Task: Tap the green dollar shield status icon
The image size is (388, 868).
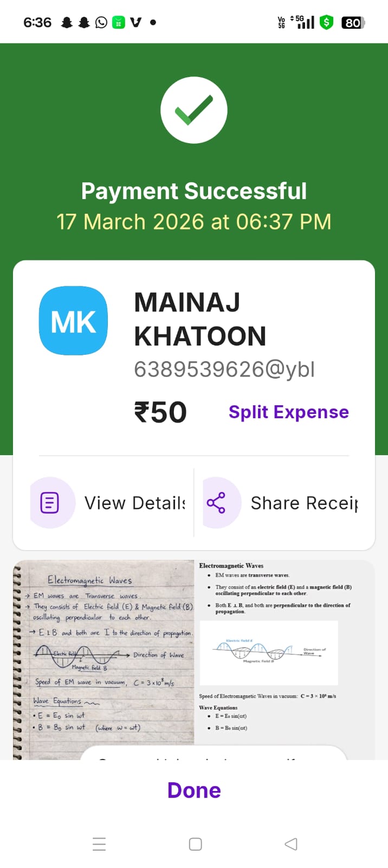Action: pos(326,22)
